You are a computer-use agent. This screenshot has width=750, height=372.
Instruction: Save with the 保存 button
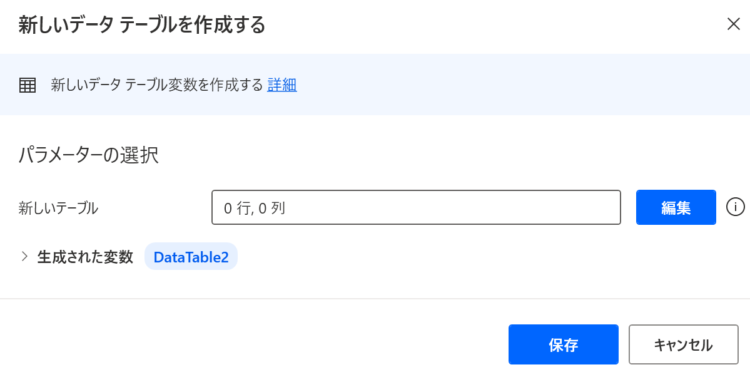point(563,344)
